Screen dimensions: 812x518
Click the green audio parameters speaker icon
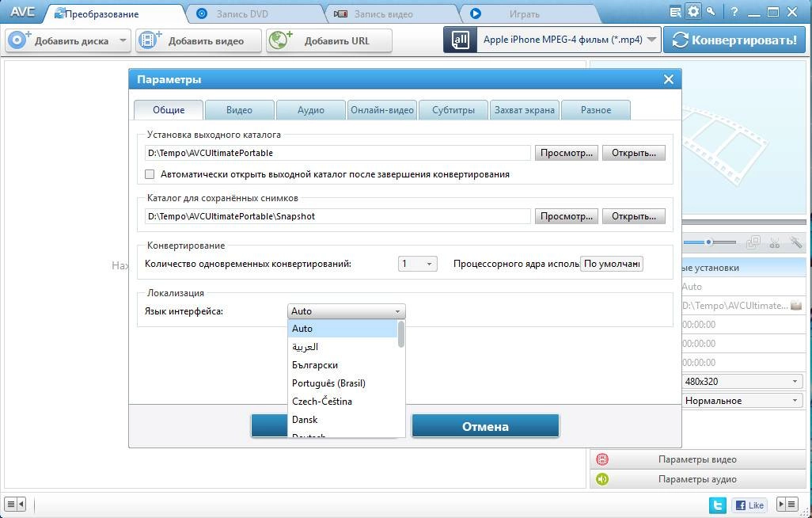point(601,480)
